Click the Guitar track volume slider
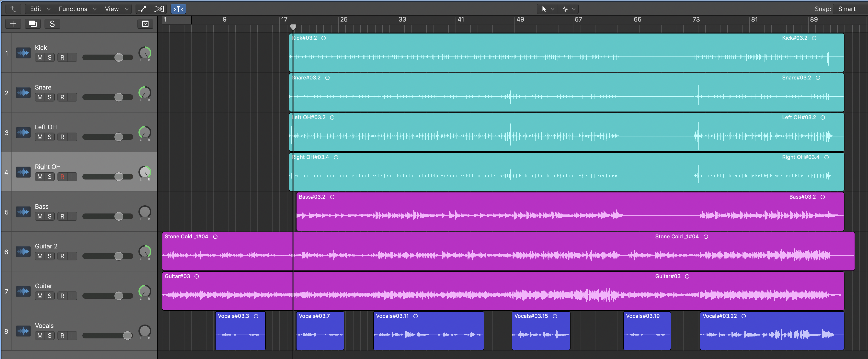 tap(108, 296)
